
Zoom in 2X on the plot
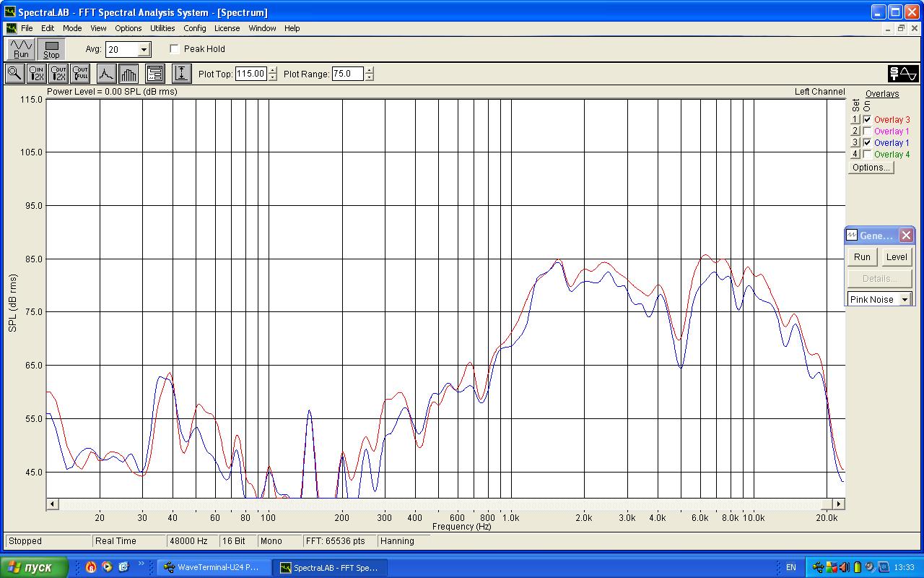click(36, 73)
